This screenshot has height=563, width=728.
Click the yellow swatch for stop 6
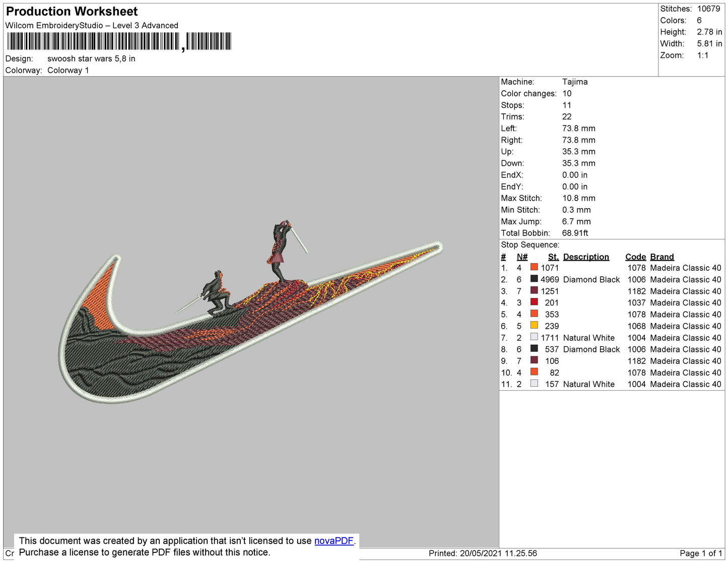coord(534,326)
